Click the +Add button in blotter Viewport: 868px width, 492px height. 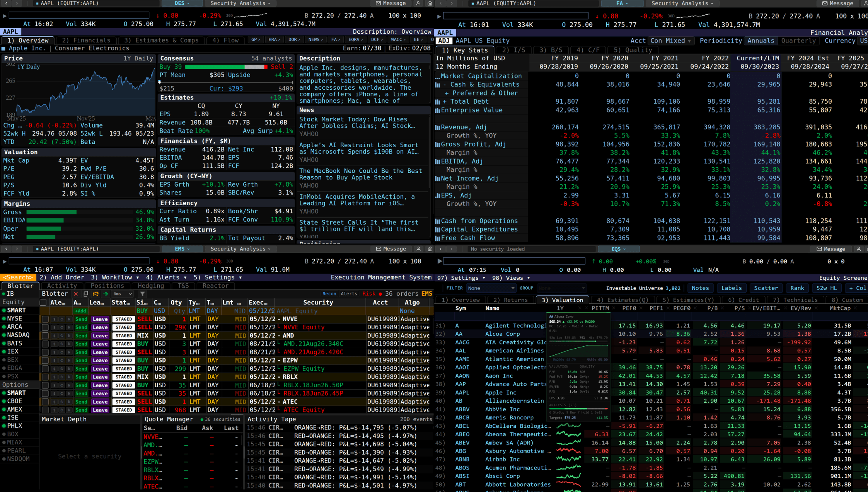(80, 311)
